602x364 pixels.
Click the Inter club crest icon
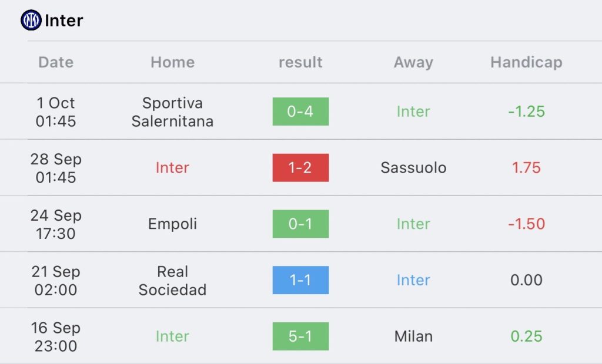[x=31, y=20]
